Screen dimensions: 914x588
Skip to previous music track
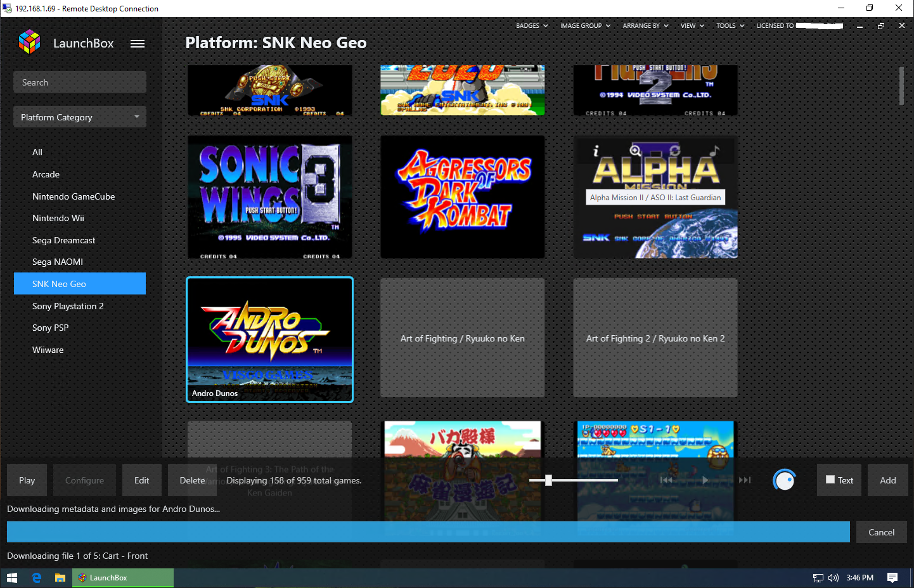(666, 480)
